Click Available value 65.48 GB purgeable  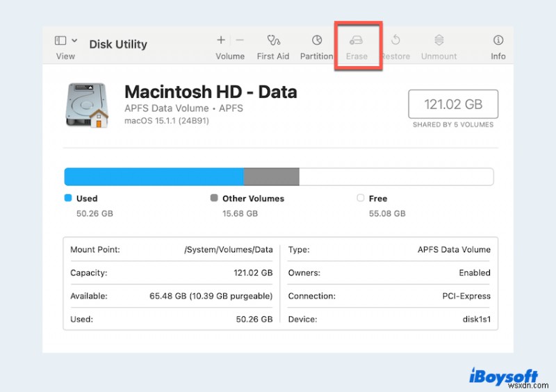coord(211,296)
